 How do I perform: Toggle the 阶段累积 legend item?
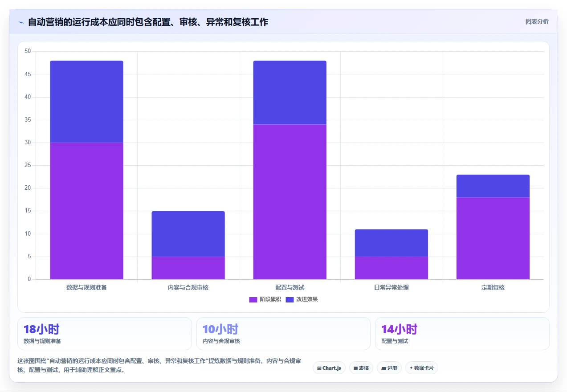[x=265, y=299]
